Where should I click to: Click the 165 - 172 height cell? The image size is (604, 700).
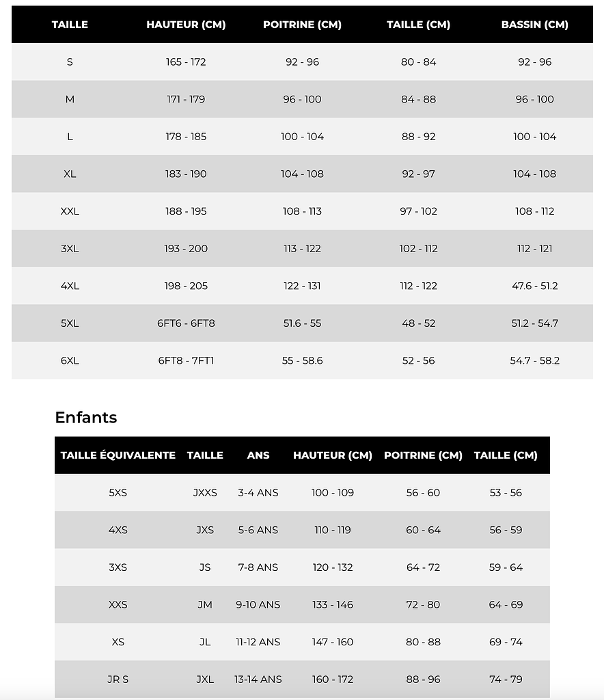click(x=186, y=62)
